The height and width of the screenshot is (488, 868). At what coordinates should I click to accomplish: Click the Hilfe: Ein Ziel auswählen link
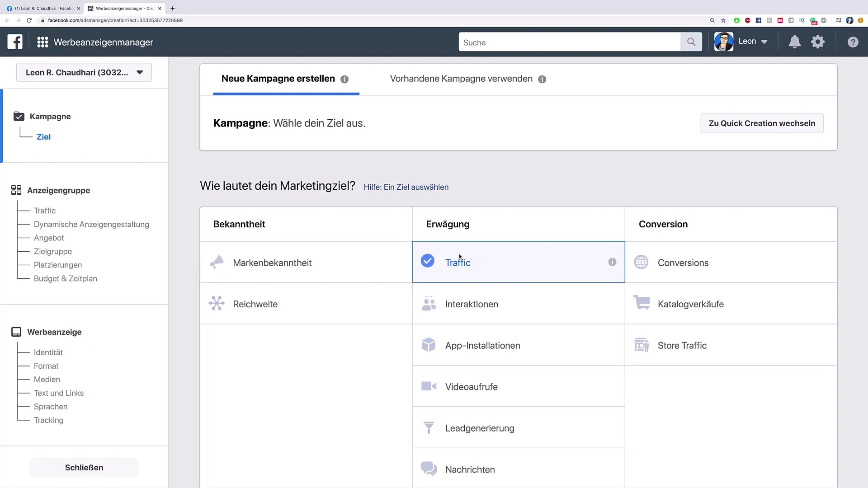point(406,187)
